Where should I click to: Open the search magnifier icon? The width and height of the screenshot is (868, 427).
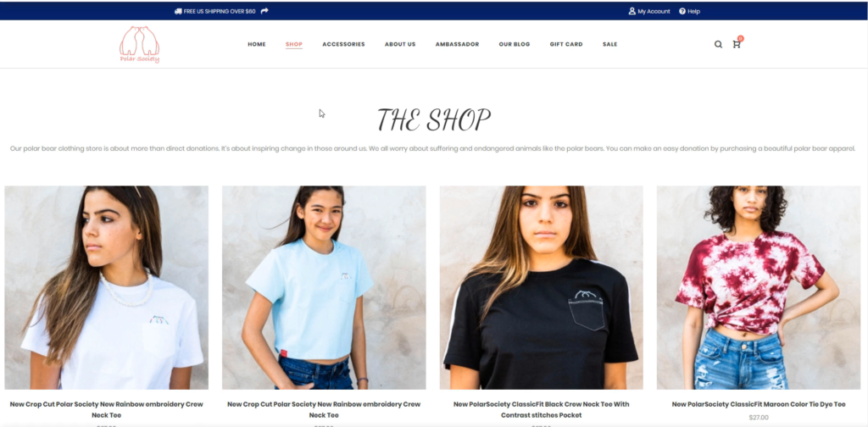[x=718, y=44]
